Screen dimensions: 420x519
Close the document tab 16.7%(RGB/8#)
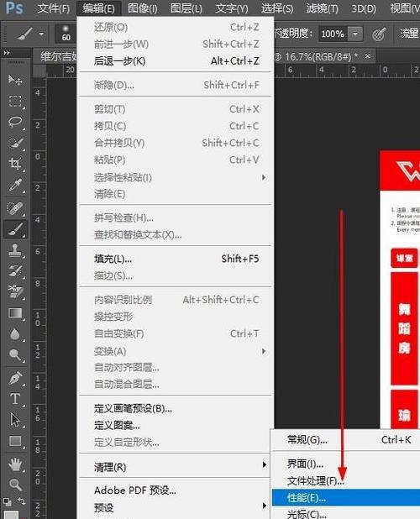[x=367, y=56]
